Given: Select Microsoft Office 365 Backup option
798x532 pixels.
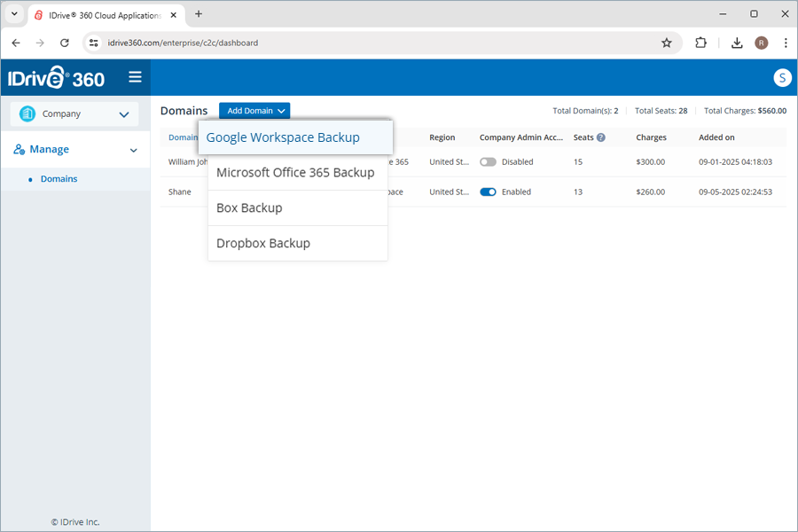Looking at the screenshot, I should (x=297, y=173).
